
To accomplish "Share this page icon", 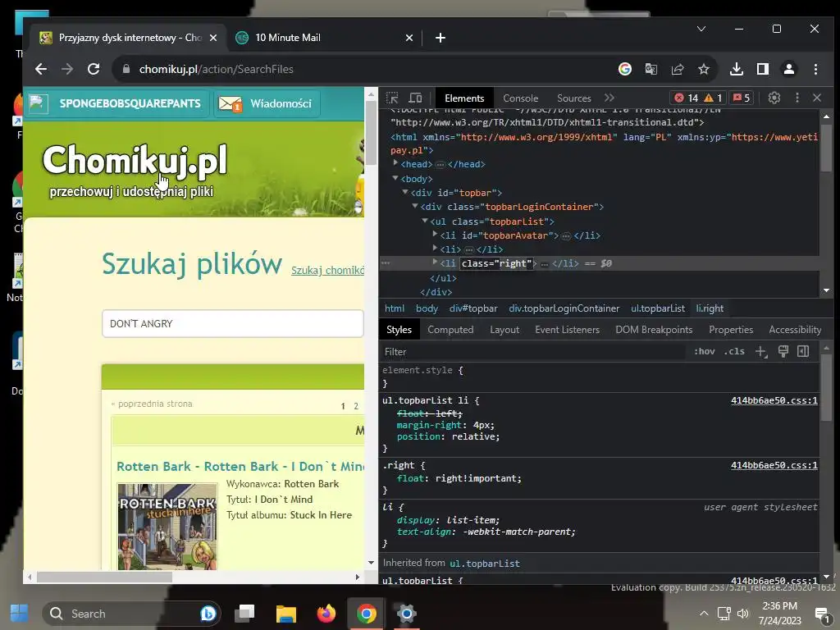I will coord(677,69).
